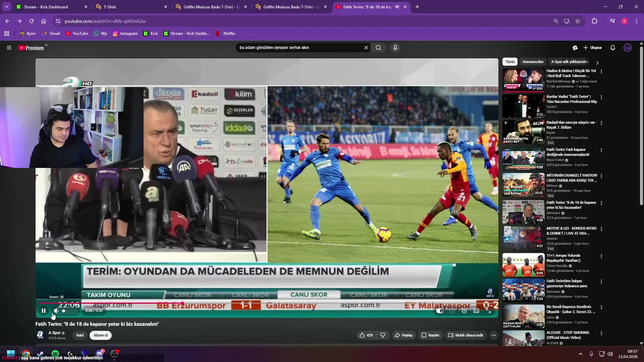This screenshot has height=362, width=644.
Task: Select the Aramanızdan filter chip
Action: 533,62
